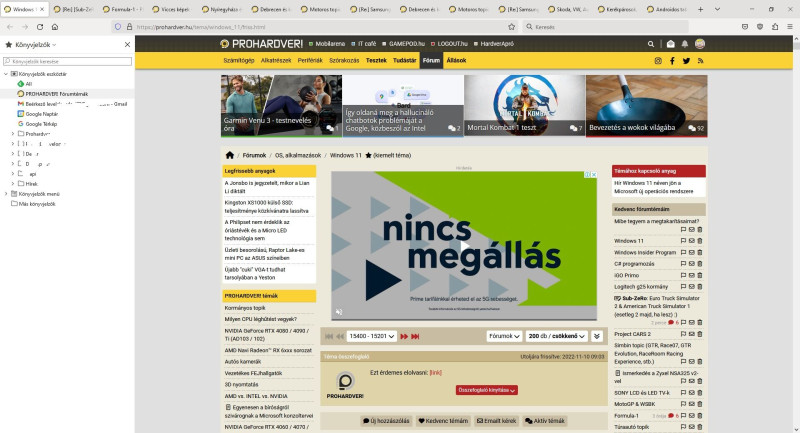This screenshot has height=433, width=800.
Task: Open Alkatrészek menu item
Action: click(x=276, y=60)
